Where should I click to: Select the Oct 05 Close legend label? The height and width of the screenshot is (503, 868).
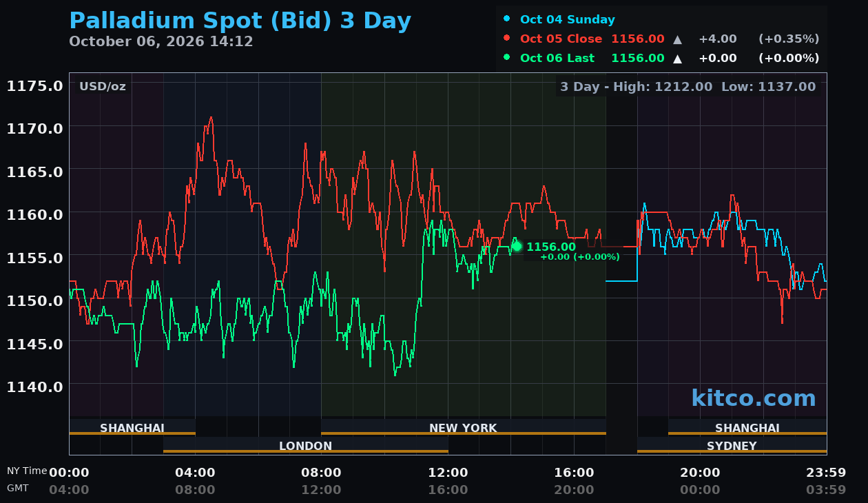coord(561,39)
